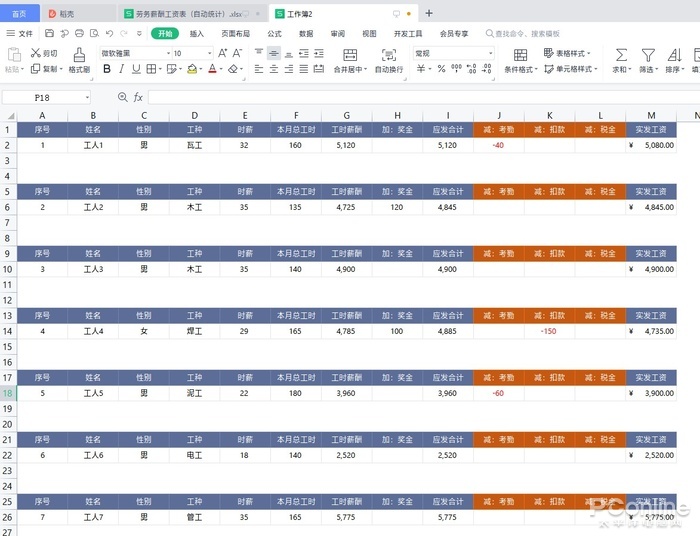Click the paste clipboard icon
This screenshot has width=700, height=536.
[x=14, y=55]
